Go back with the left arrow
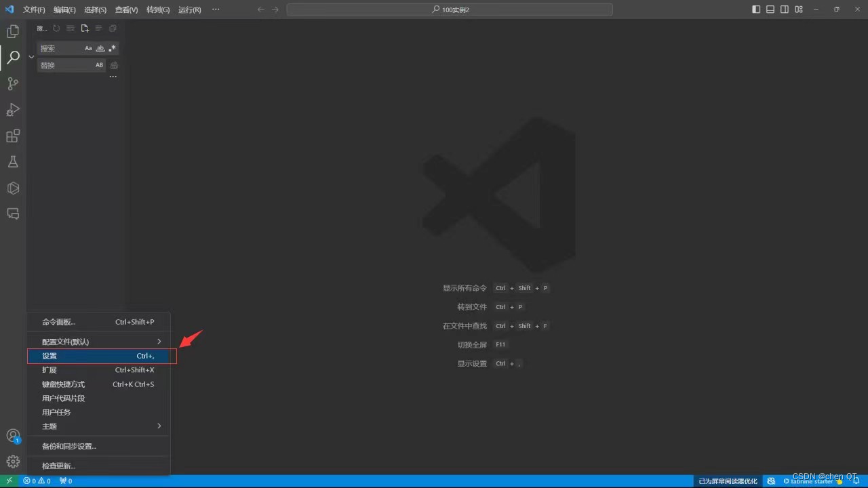Viewport: 868px width, 488px height. [x=260, y=9]
